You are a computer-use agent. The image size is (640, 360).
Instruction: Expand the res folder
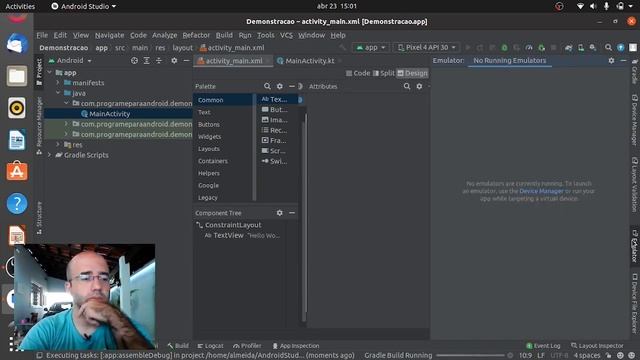click(x=58, y=144)
